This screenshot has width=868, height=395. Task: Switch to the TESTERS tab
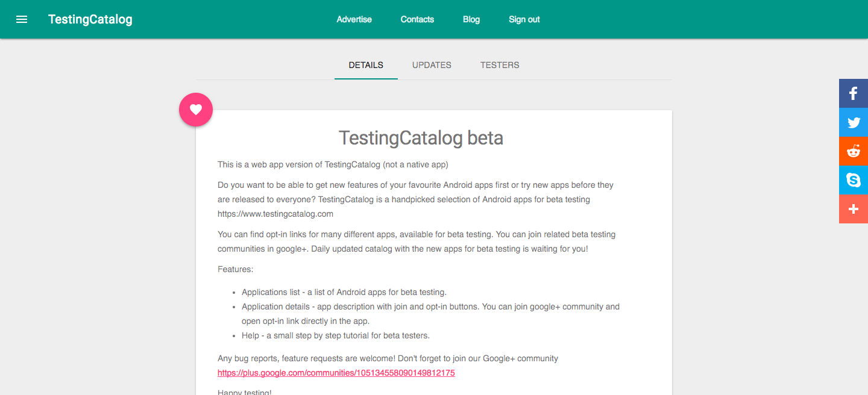click(500, 65)
